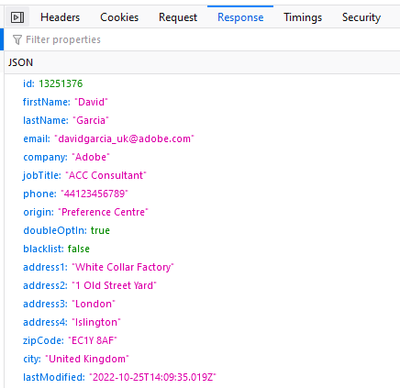Select the lastModified timestamp row

coord(202,377)
